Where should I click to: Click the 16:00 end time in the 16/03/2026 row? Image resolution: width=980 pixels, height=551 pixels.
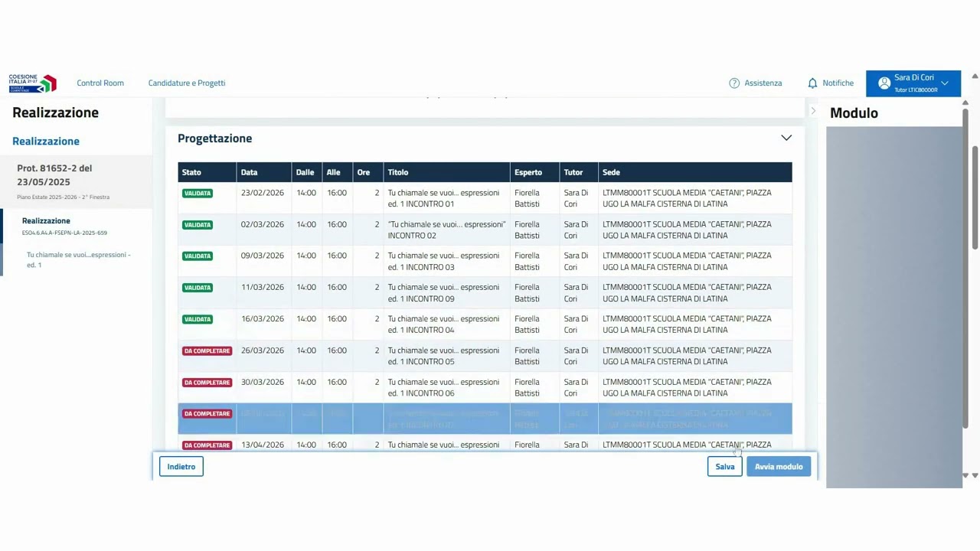pyautogui.click(x=337, y=318)
